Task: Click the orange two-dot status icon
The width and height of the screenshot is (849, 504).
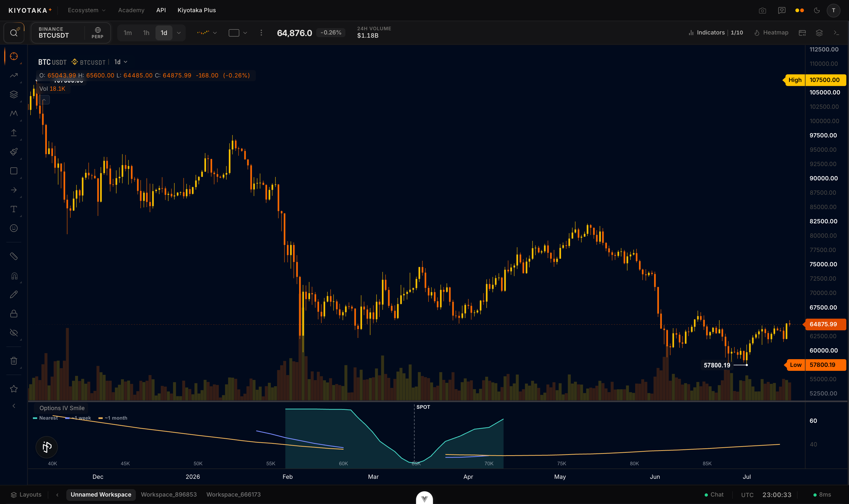Action: pos(799,11)
